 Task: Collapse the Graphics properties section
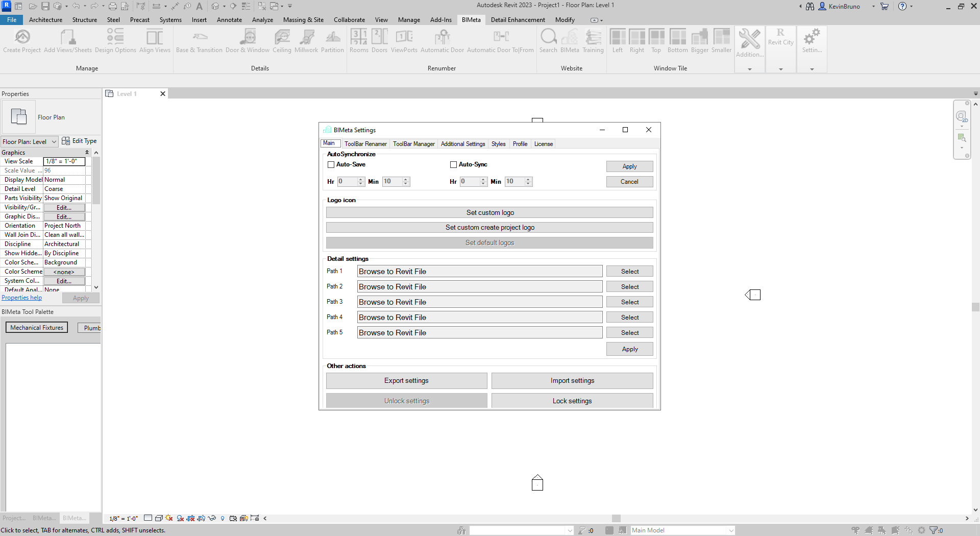click(87, 153)
